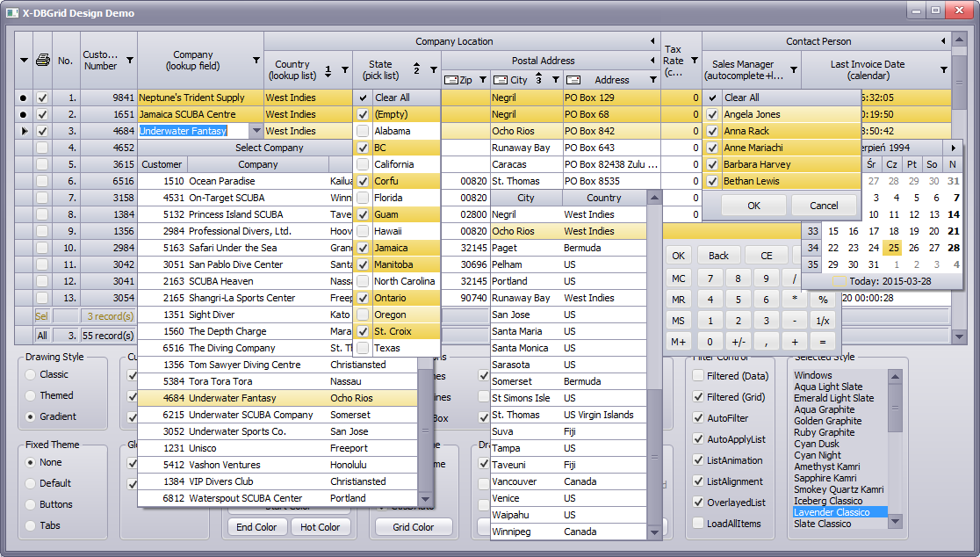Screen dimensions: 980x557
Task: Click next month arrow in calendar
Action: tap(953, 148)
